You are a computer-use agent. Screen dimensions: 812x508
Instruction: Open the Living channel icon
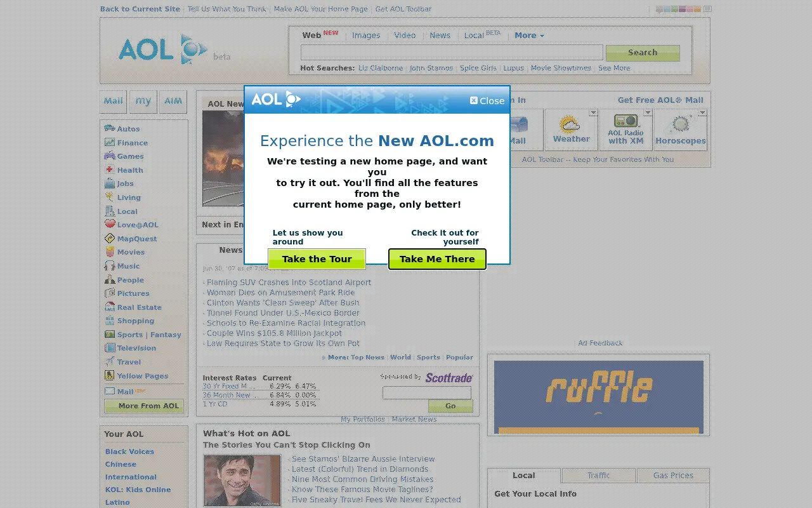coord(110,197)
